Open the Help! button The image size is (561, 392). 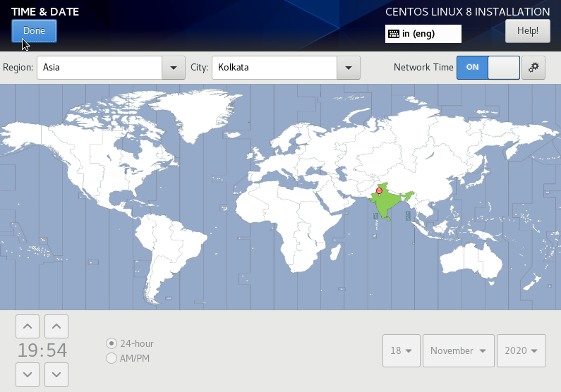[x=527, y=31]
